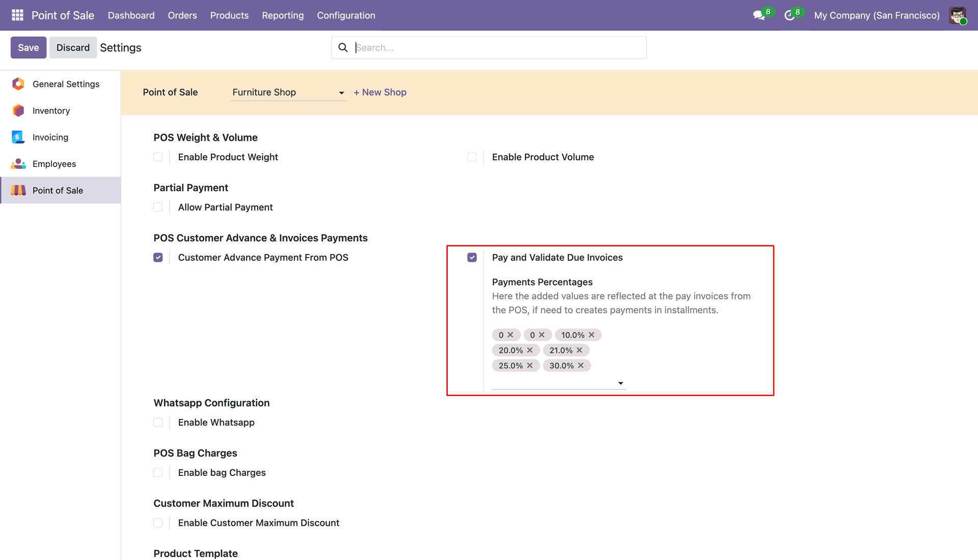
Task: Open the Orders menu
Action: [x=182, y=15]
